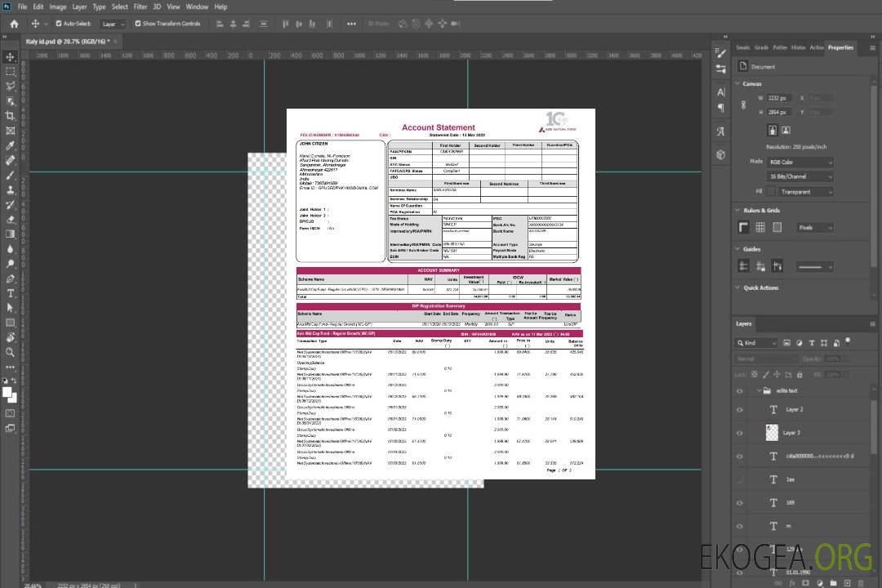Select the Path Selection tool
The width and height of the screenshot is (882, 588).
pos(10,308)
